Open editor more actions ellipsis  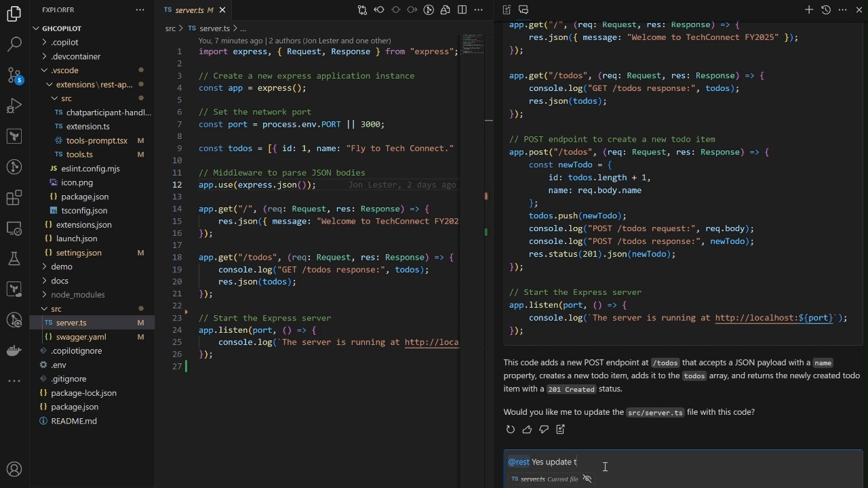pyautogui.click(x=478, y=10)
